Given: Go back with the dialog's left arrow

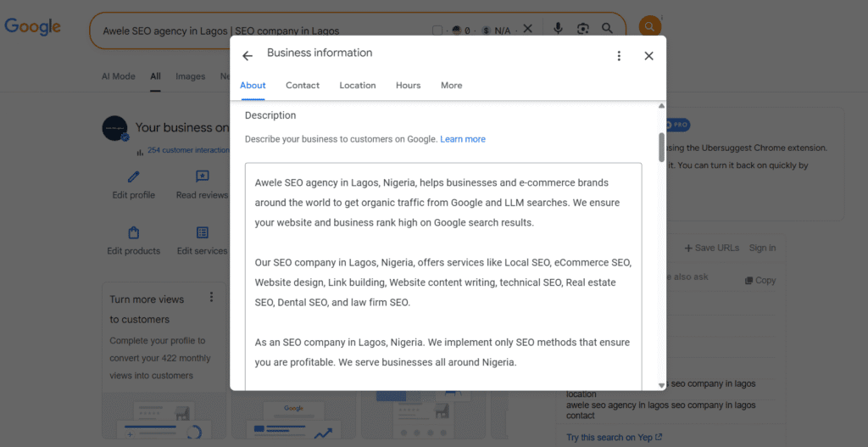Looking at the screenshot, I should 248,55.
